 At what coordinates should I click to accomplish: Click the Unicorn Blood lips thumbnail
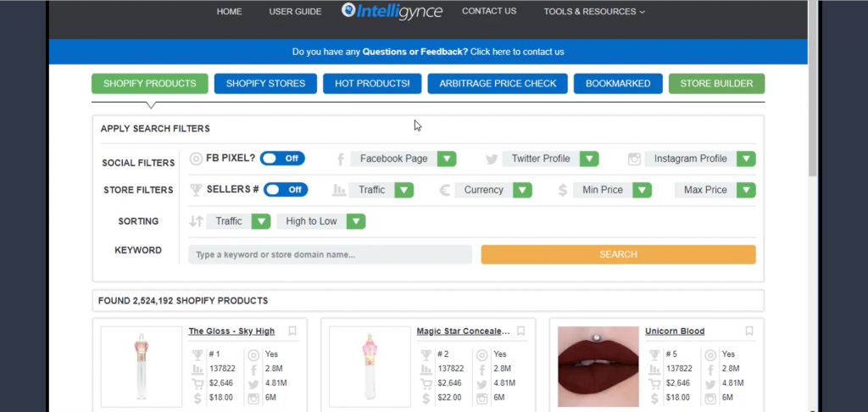tap(598, 366)
